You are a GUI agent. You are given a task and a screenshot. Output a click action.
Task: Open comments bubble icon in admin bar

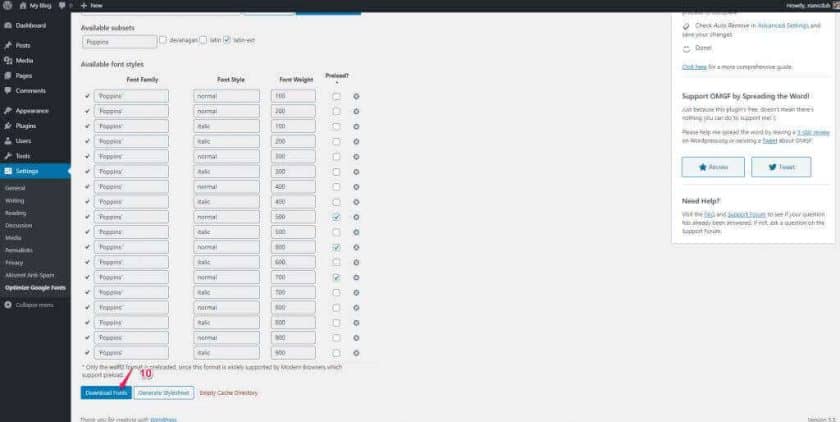[63, 5]
